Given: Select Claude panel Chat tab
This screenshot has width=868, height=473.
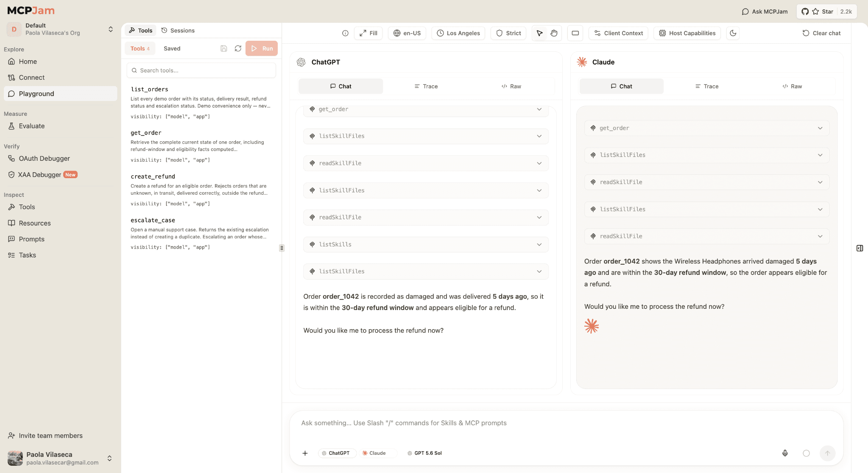Looking at the screenshot, I should tap(621, 86).
